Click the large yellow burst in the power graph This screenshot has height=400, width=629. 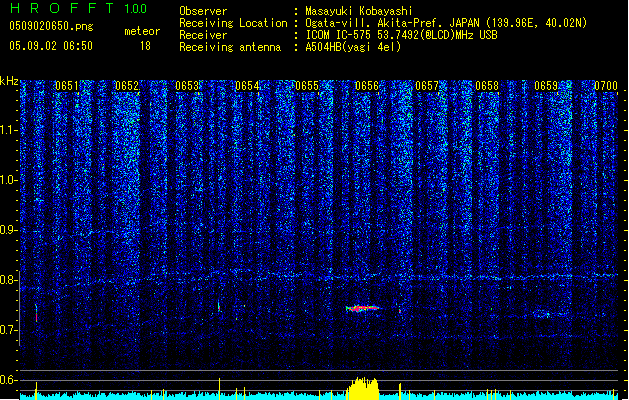click(363, 388)
